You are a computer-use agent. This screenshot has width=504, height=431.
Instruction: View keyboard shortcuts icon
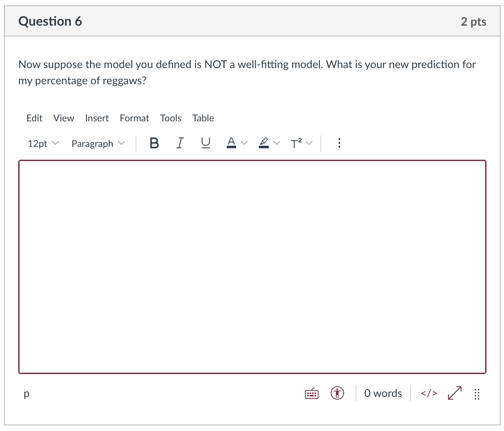point(311,393)
